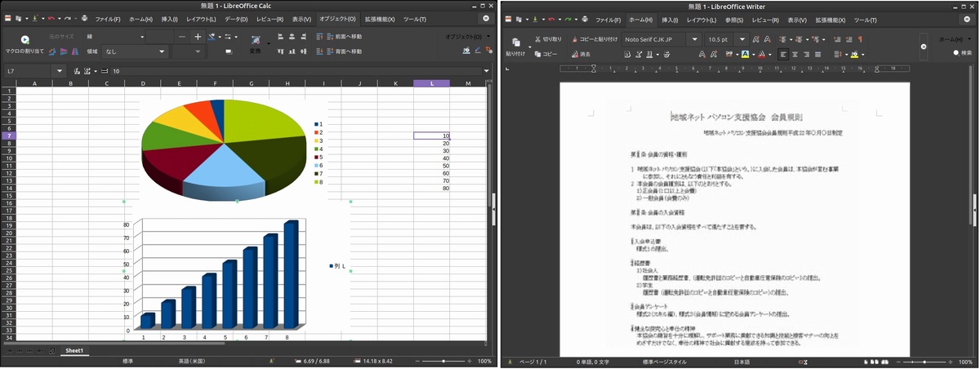Viewport: 980px width, 369px height.
Task: Click the formula input field showing 10
Action: coord(294,71)
